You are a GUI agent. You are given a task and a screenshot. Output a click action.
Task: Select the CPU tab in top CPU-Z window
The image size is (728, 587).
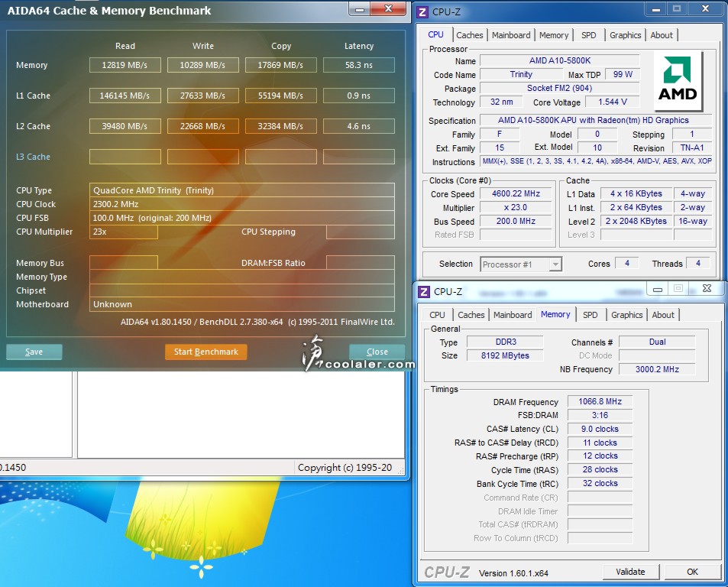(x=435, y=34)
